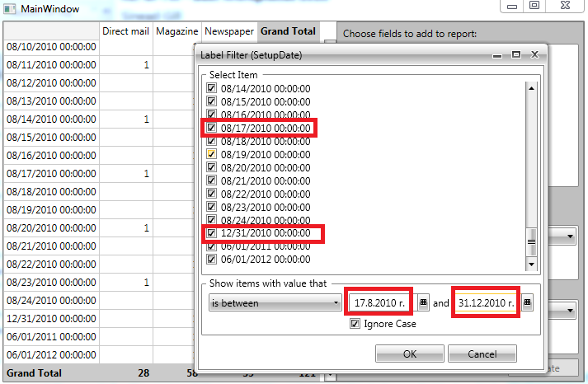588x384 pixels.
Task: Uncheck the 06/01/2012 00:00:00 item
Action: click(211, 259)
